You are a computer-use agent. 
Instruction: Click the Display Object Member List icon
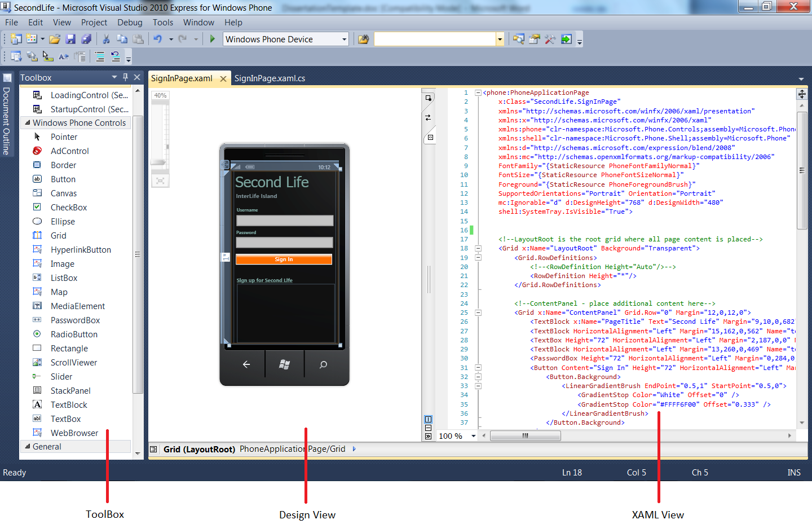[16, 56]
